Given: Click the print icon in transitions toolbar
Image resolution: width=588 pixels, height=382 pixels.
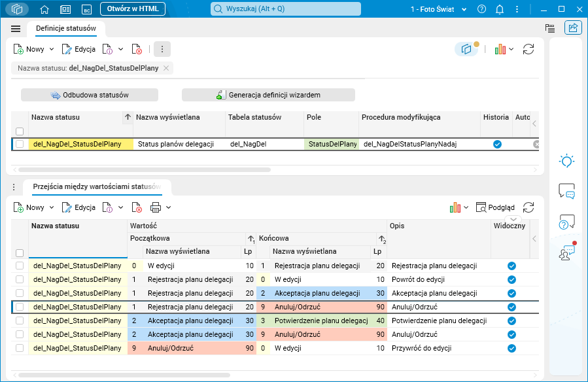Looking at the screenshot, I should (156, 207).
